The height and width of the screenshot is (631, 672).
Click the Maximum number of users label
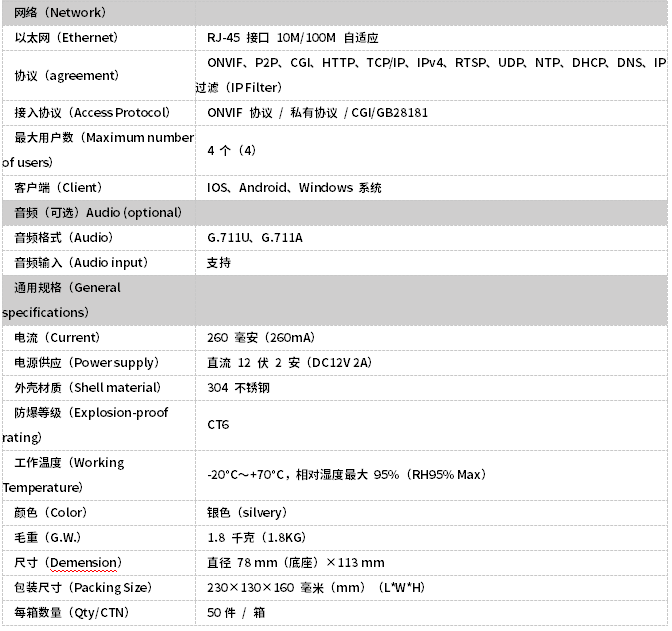point(98,150)
